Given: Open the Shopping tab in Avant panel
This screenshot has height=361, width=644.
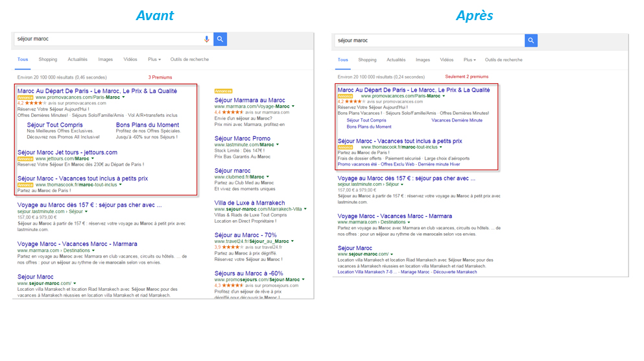Looking at the screenshot, I should [48, 59].
